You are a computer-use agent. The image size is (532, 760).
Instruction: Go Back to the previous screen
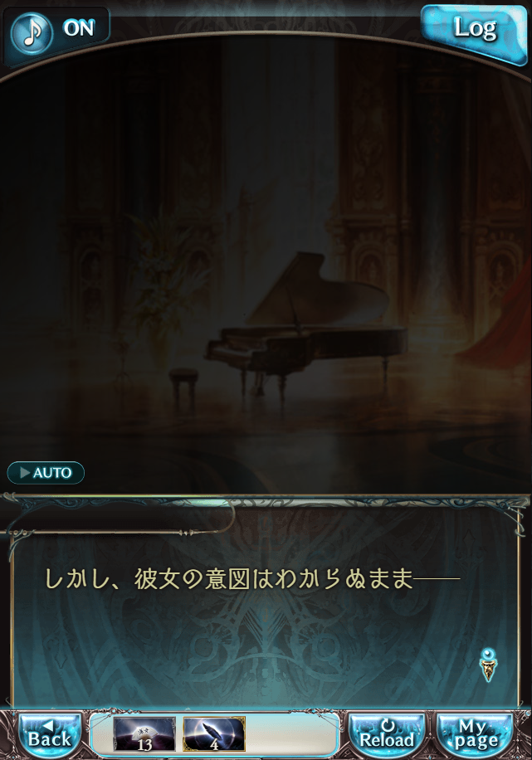click(50, 734)
